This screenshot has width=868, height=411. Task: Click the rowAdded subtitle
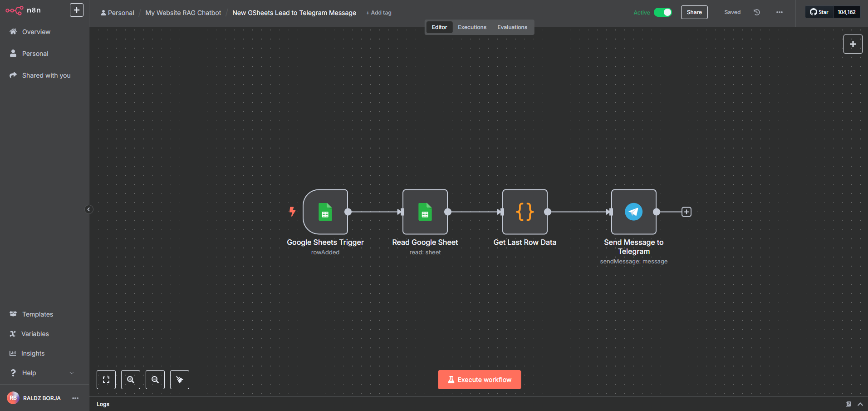click(325, 253)
